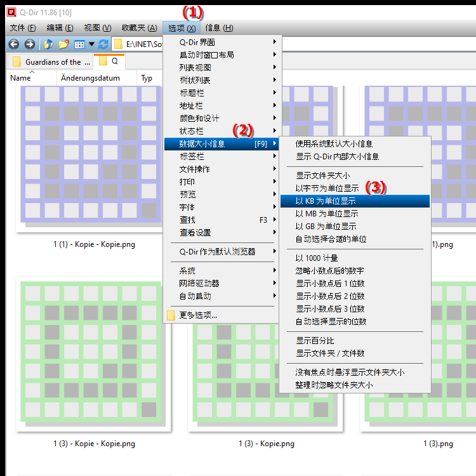Click the new folder star icon
This screenshot has height=476, width=476.
[x=63, y=44]
